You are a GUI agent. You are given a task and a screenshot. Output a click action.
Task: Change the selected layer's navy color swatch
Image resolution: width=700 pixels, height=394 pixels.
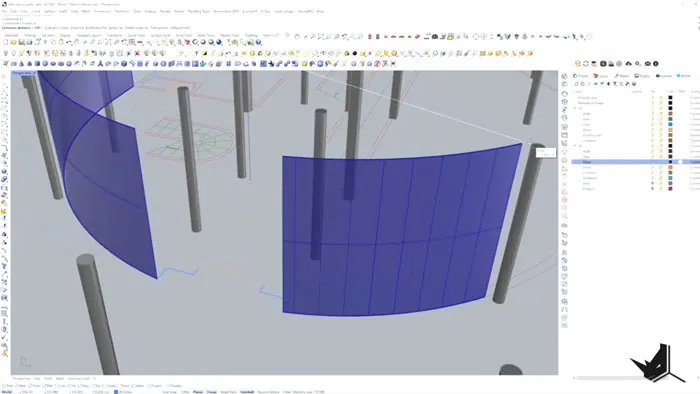(670, 162)
